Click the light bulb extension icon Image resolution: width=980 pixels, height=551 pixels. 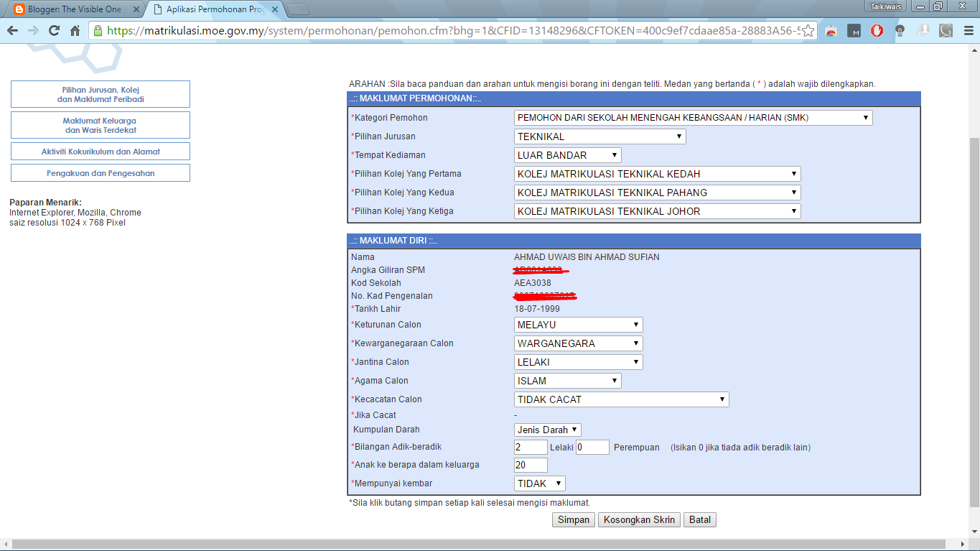coord(900,31)
